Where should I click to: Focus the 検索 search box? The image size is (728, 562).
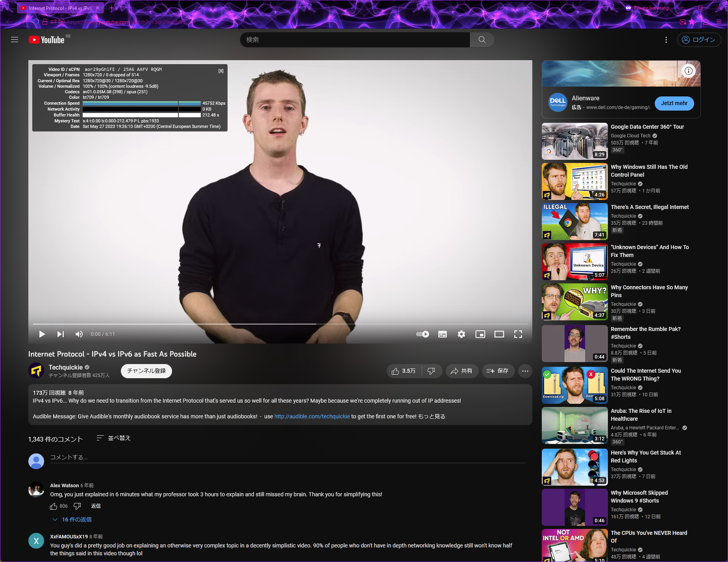(355, 40)
